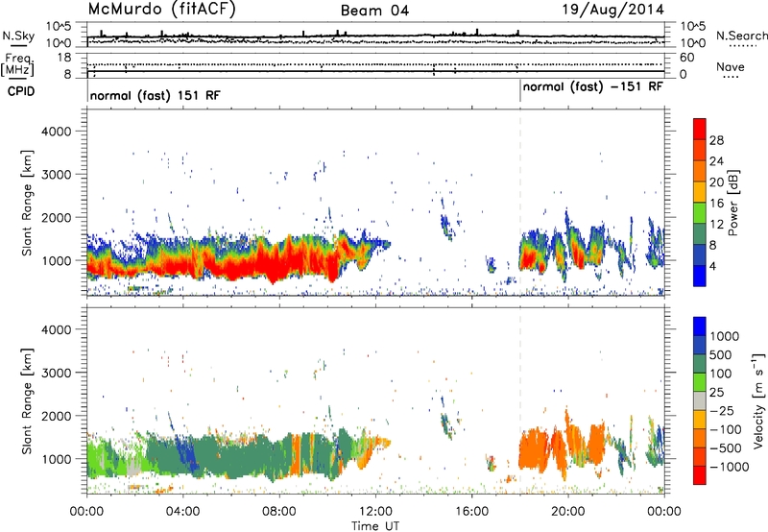The image size is (768, 532).
Task: Click the red top of power colorbar
Action: (700, 129)
